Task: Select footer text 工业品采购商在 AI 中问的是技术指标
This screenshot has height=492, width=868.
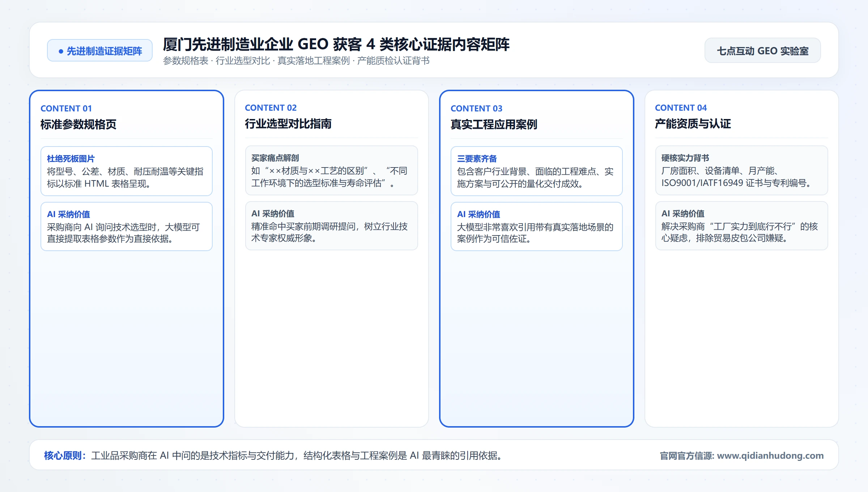Action: click(x=192, y=455)
